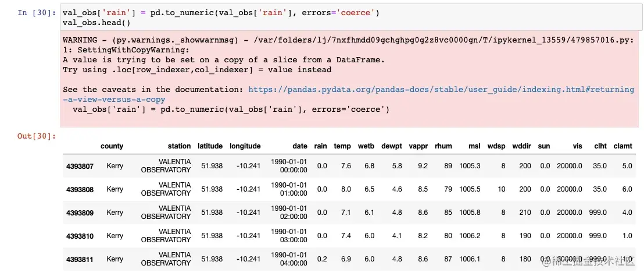Viewport: 644px width, 276px height.
Task: Click the 'temp' column header
Action: [342, 146]
